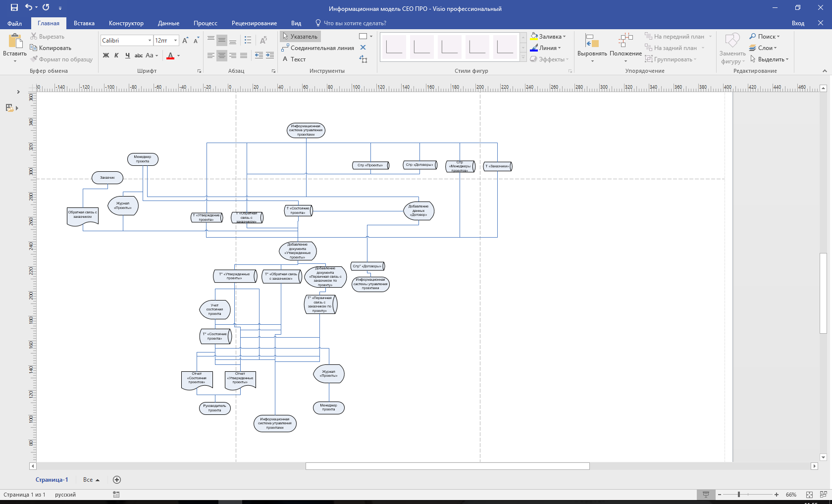Viewport: 832px width, 504px height.
Task: Expand the shapes pane with the chevron
Action: coord(18,92)
